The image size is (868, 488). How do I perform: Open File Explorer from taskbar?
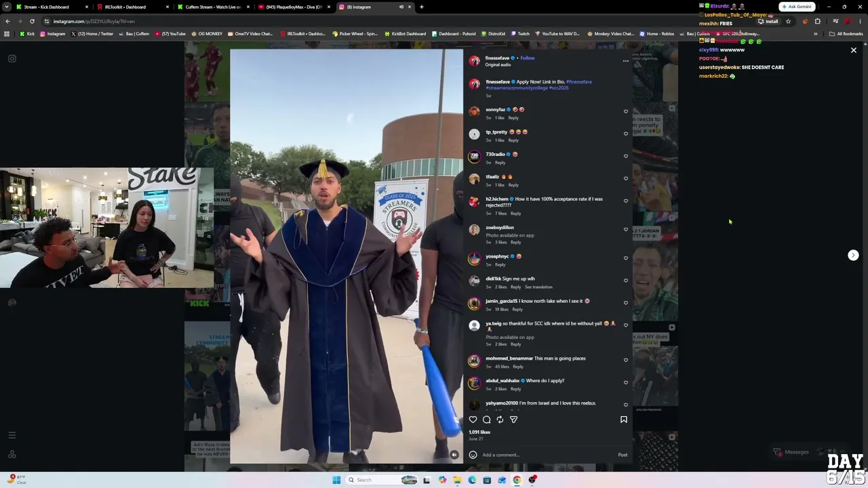point(457,480)
